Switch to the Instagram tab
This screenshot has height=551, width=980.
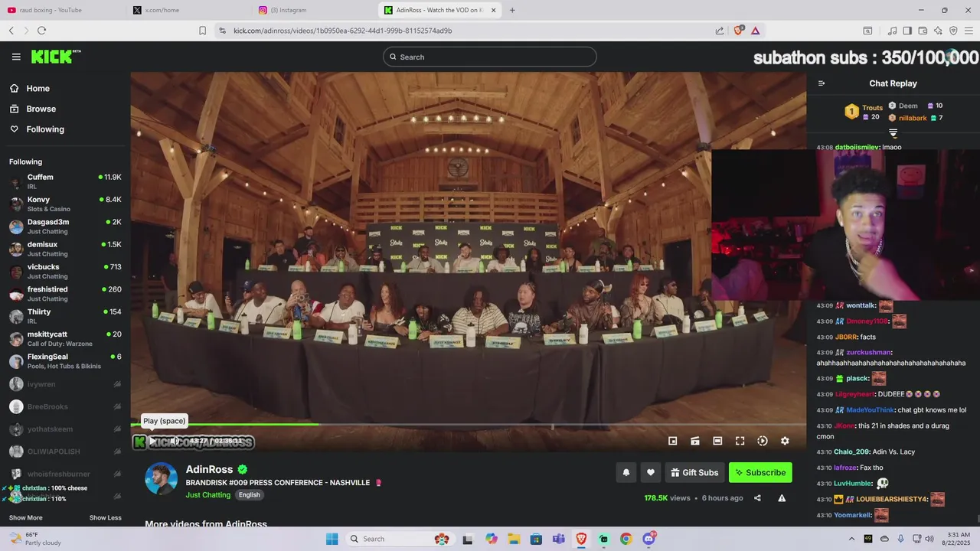pos(314,10)
